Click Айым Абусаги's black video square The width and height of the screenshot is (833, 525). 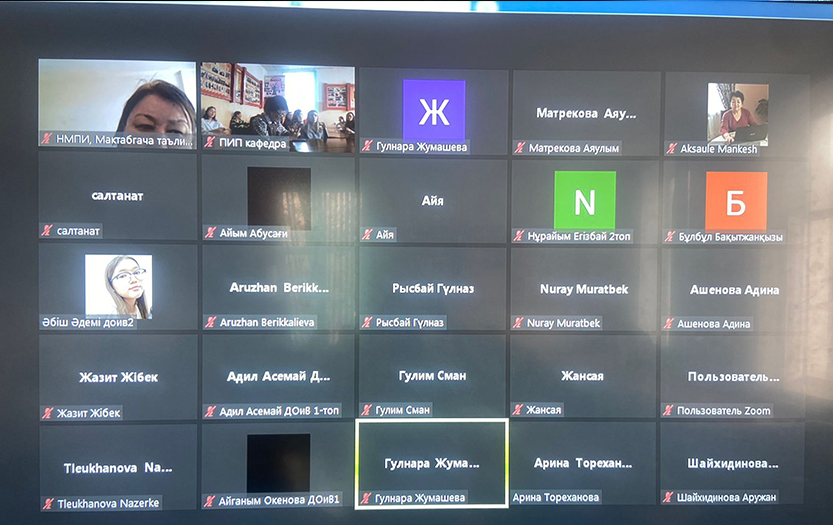[x=279, y=197]
